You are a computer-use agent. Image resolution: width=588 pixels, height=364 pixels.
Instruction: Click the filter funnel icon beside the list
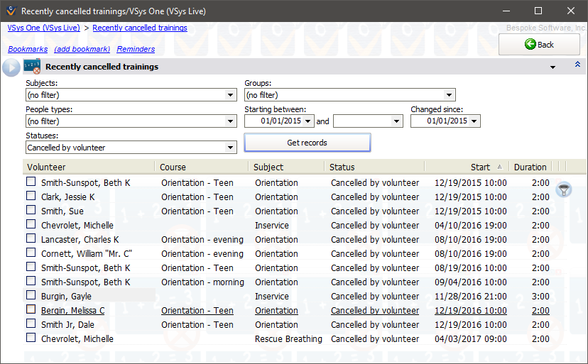coord(564,189)
